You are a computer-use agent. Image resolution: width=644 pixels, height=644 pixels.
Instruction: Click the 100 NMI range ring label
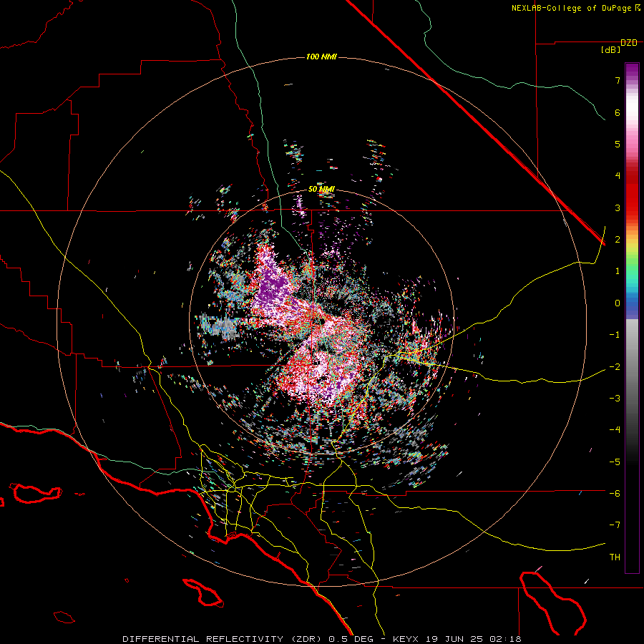pyautogui.click(x=321, y=57)
